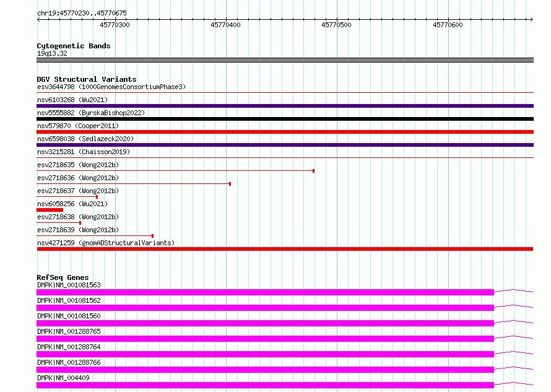Open the nsv5555882 (ByrskaBishop2022) variant label

coord(91,113)
